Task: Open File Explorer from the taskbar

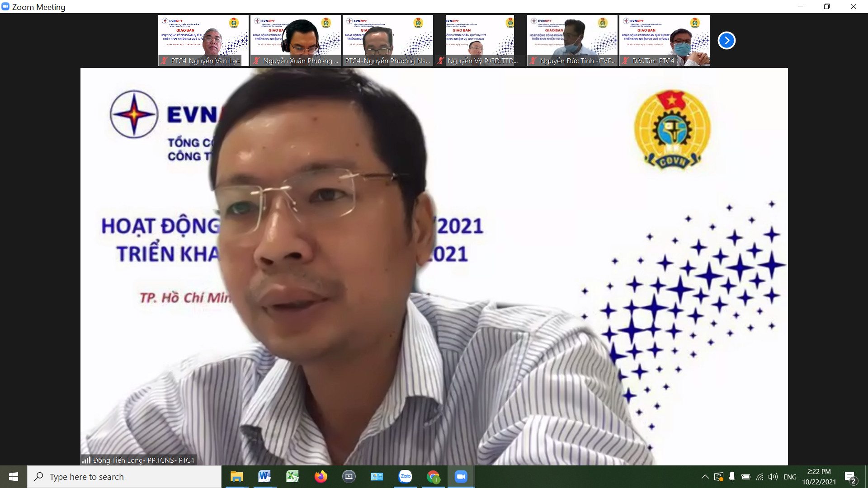Action: click(x=236, y=477)
